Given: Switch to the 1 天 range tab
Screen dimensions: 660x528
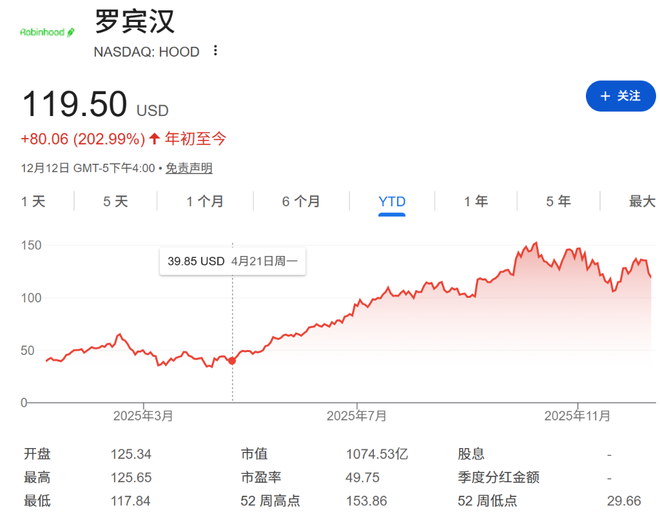Looking at the screenshot, I should [x=34, y=201].
